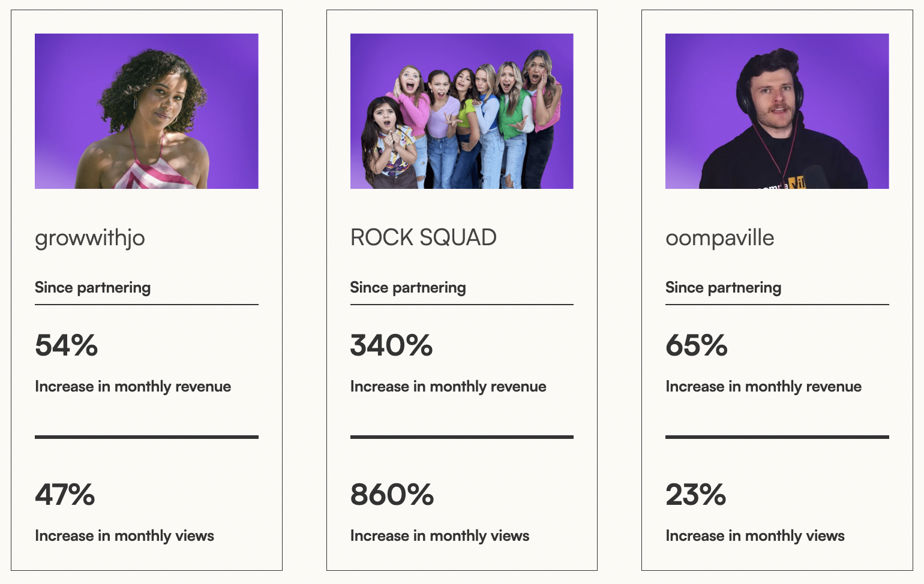This screenshot has height=584, width=924.
Task: Click the growwithjo creator thumbnail image
Action: 146,111
